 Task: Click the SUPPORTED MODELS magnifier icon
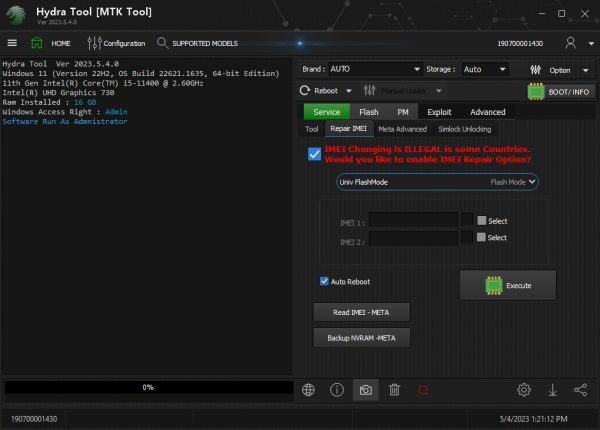tap(162, 43)
